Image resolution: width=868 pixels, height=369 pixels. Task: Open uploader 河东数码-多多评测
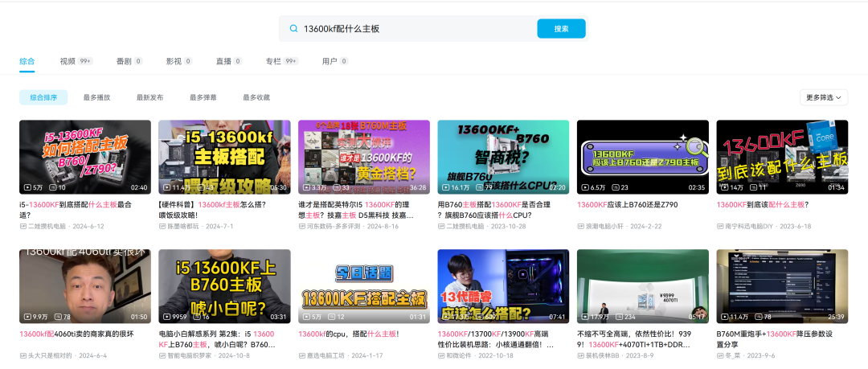[x=333, y=227]
